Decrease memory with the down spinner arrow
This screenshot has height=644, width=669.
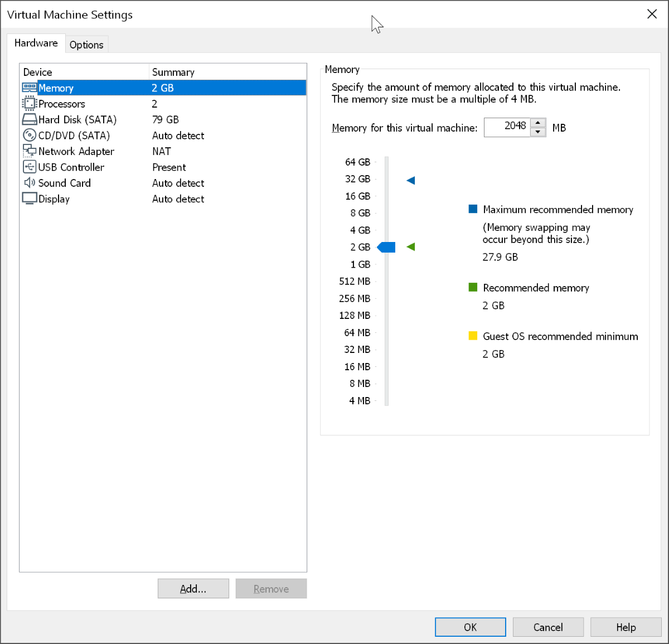(538, 132)
